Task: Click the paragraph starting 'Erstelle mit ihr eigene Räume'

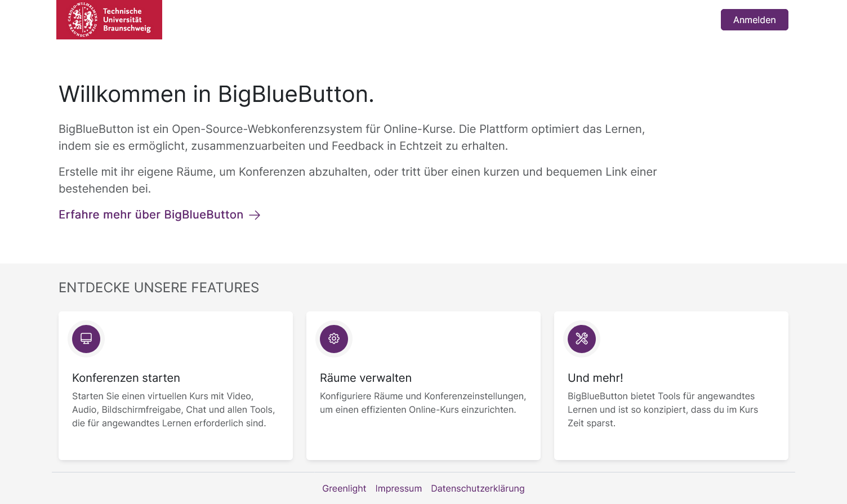Action: point(358,180)
